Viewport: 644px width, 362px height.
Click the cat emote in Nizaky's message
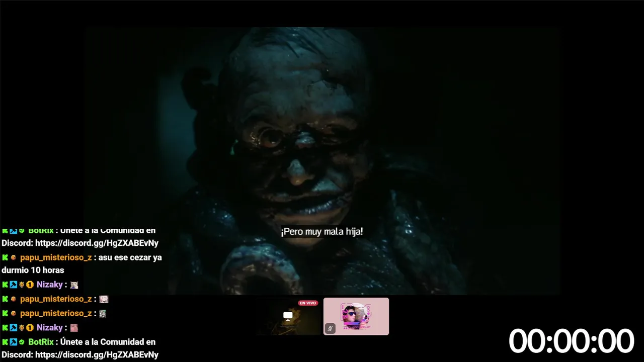pyautogui.click(x=74, y=285)
